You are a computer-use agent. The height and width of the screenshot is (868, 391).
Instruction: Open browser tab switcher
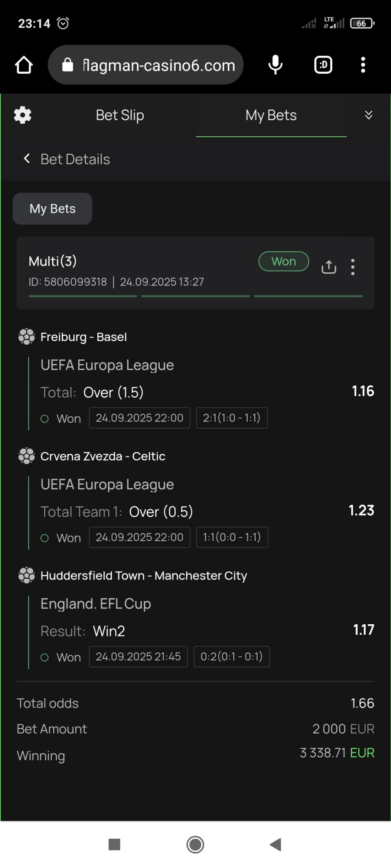pyautogui.click(x=323, y=65)
